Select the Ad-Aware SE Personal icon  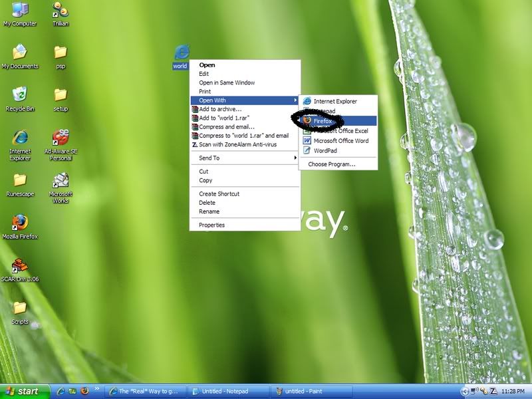click(61, 138)
